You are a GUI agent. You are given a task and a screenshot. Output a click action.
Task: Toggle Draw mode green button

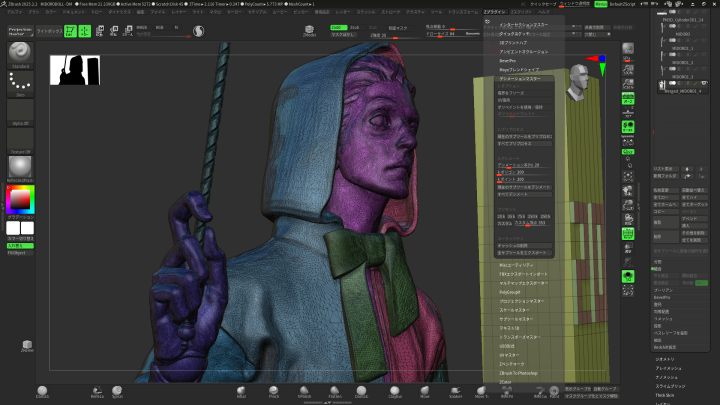pos(85,31)
